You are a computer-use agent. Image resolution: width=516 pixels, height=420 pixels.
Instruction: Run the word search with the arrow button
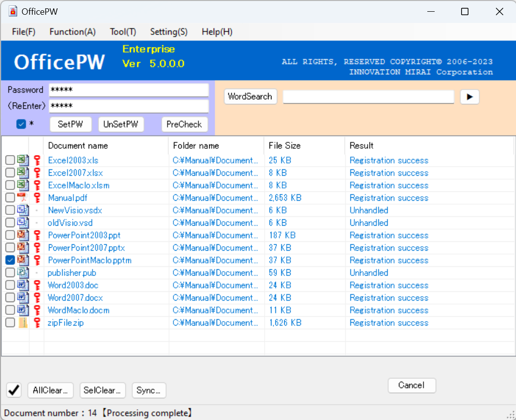(469, 96)
